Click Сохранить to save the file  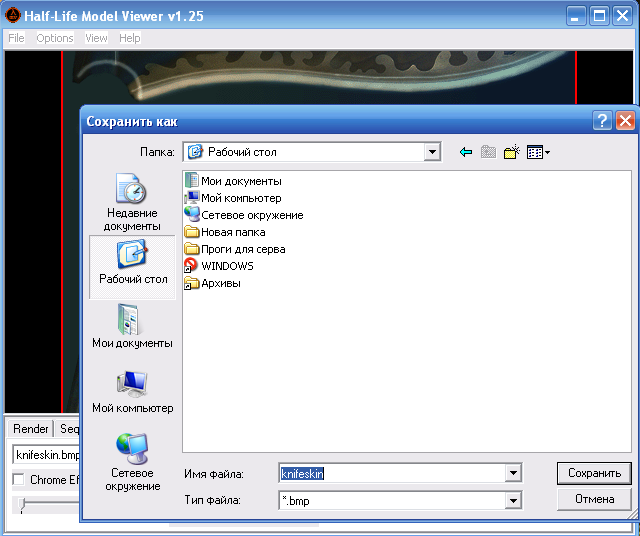click(594, 473)
